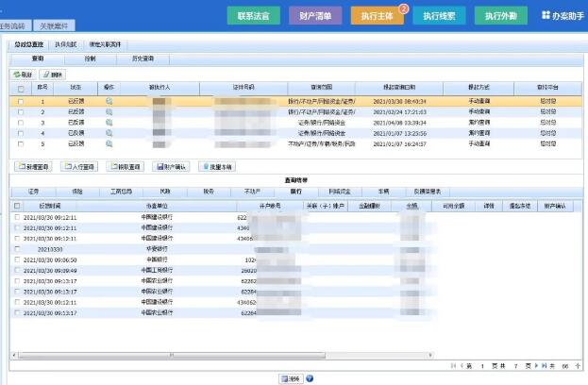Check the 中国银行 feedback row checkbox
The image size is (588, 385).
[x=16, y=259]
